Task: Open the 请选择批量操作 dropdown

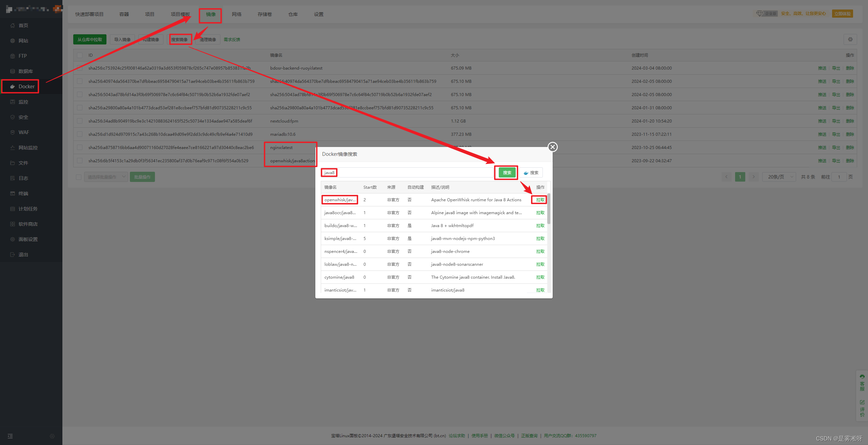Action: (106, 177)
